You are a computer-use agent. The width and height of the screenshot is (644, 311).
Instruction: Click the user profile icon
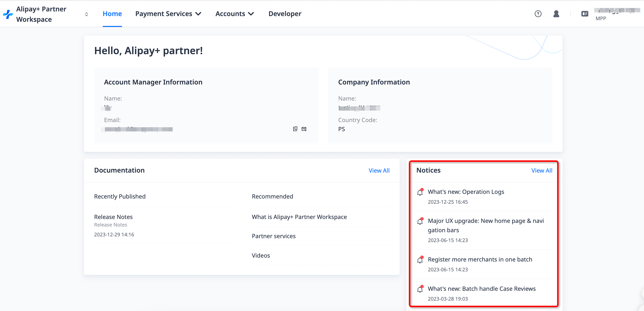[556, 14]
